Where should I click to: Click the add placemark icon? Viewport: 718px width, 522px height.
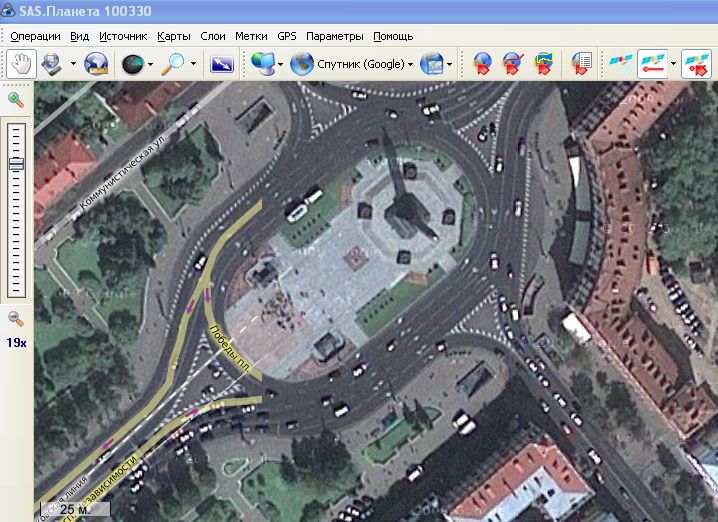click(482, 64)
